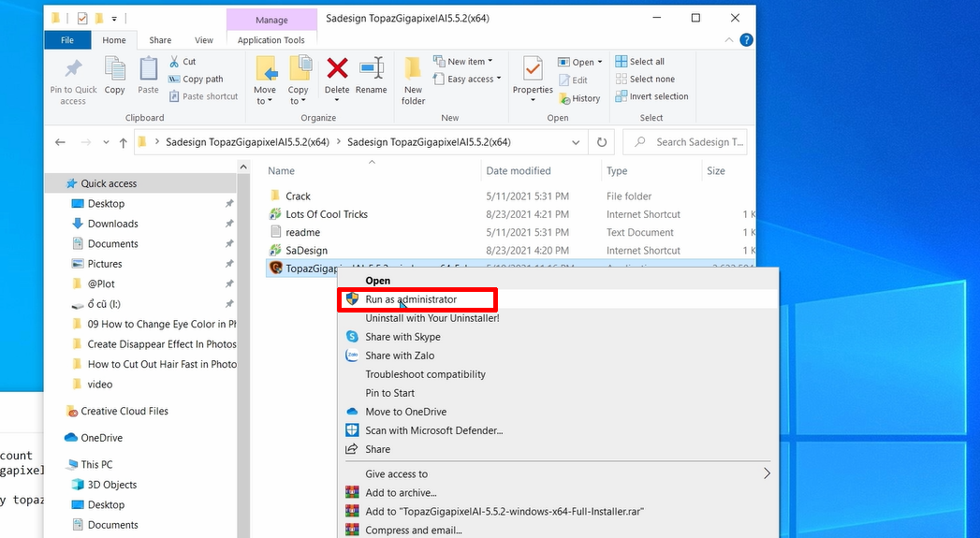Sort by the Name column header
The width and height of the screenshot is (980, 538).
pos(281,170)
